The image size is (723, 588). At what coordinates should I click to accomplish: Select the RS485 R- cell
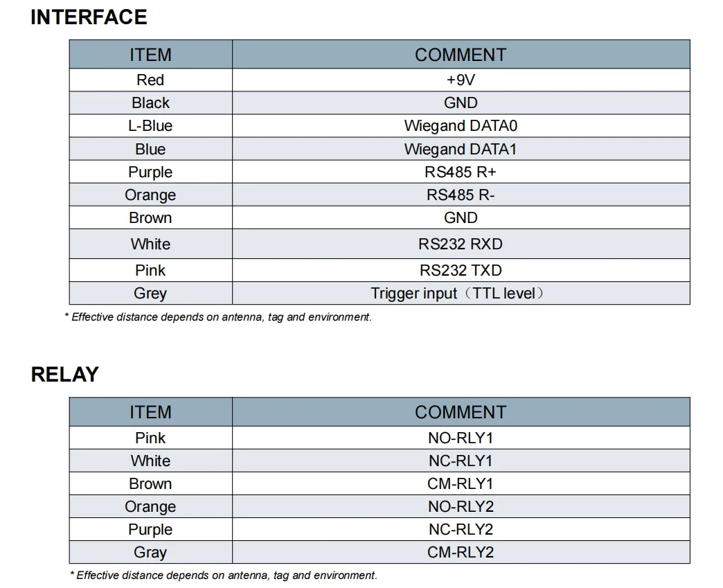461,195
